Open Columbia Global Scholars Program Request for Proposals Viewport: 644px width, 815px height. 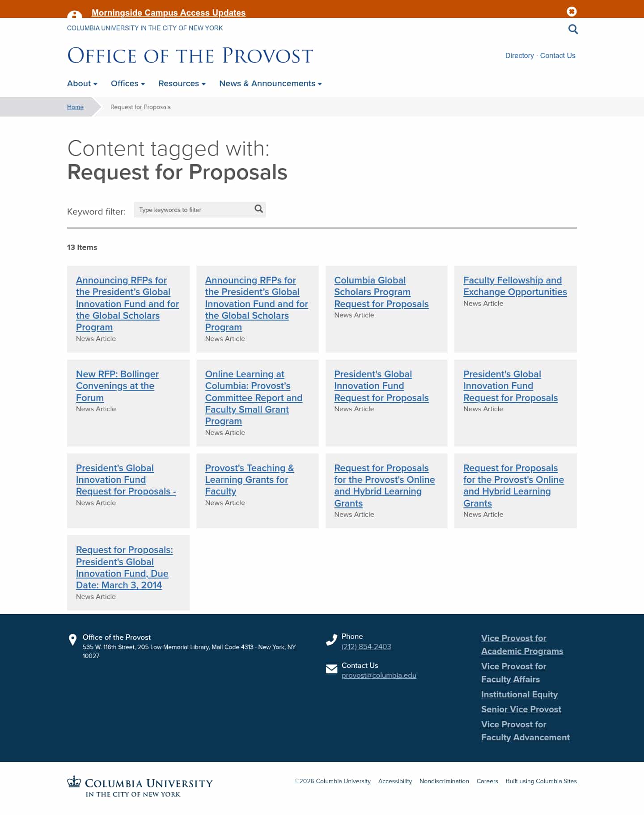coord(381,292)
